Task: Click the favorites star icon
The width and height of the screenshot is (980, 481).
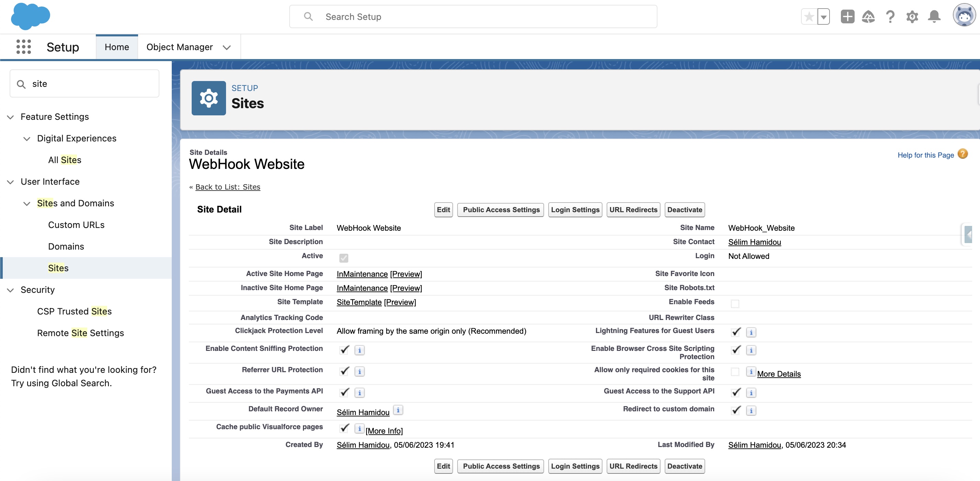Action: click(809, 17)
